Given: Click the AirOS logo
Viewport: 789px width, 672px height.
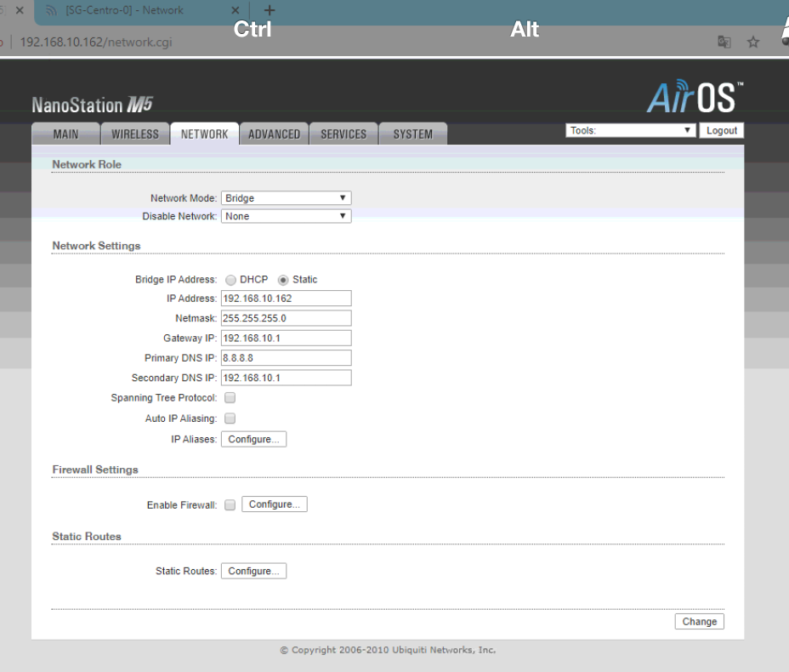Looking at the screenshot, I should click(695, 96).
